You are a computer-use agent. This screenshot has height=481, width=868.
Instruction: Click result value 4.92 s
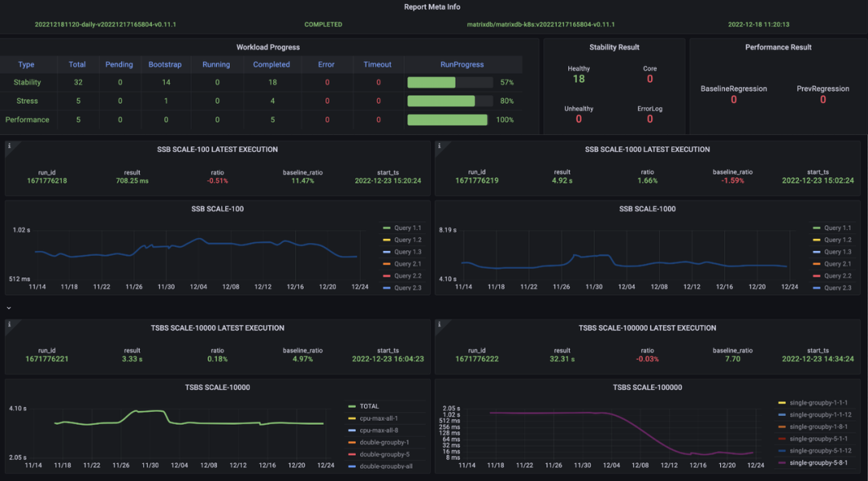[x=562, y=181]
